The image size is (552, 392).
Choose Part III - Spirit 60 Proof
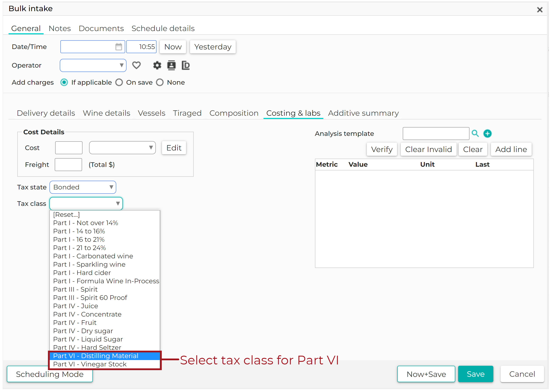click(105, 298)
